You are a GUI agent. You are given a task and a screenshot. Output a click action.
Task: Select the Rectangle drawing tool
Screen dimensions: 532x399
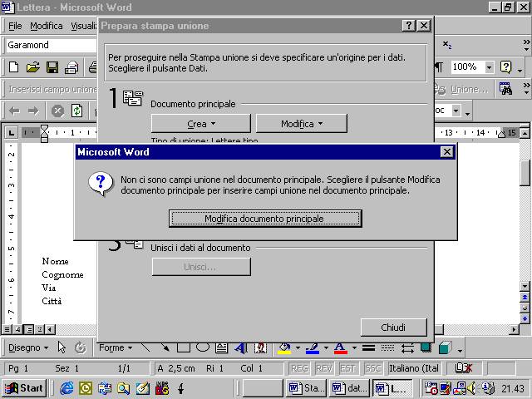(184, 347)
